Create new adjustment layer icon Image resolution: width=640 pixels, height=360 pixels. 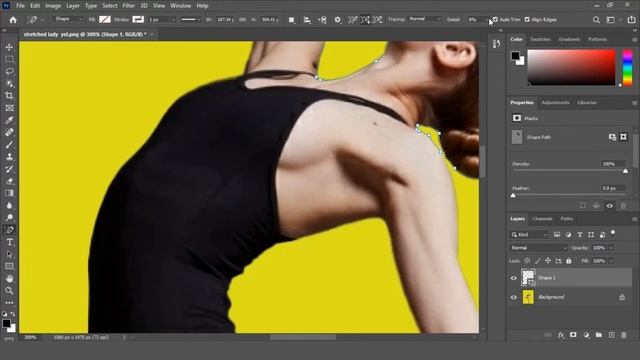[x=586, y=335]
